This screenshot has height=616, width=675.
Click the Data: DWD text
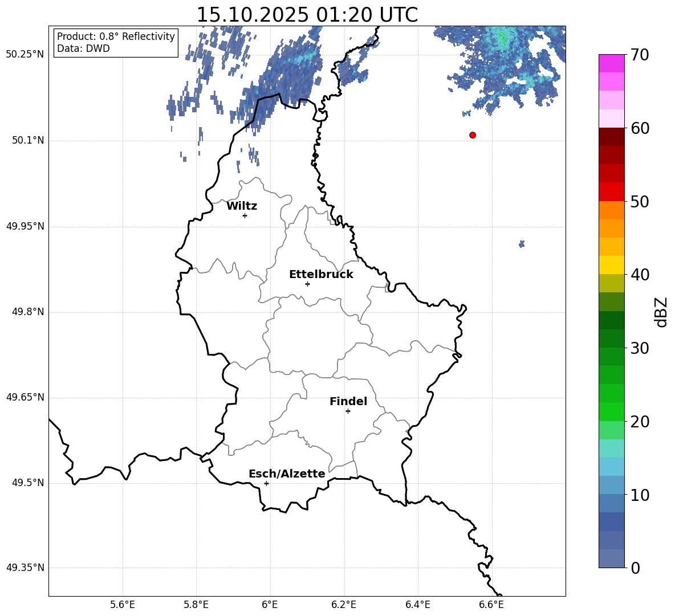[x=83, y=48]
